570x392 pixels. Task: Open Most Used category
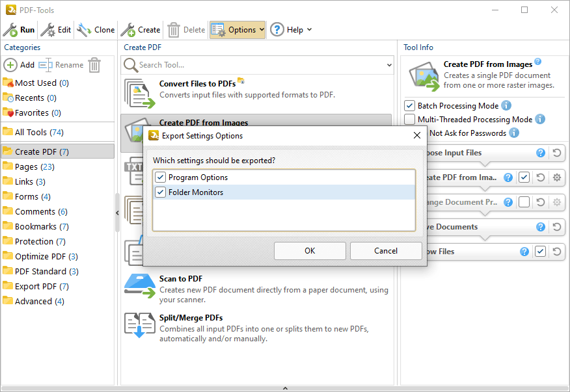point(36,83)
